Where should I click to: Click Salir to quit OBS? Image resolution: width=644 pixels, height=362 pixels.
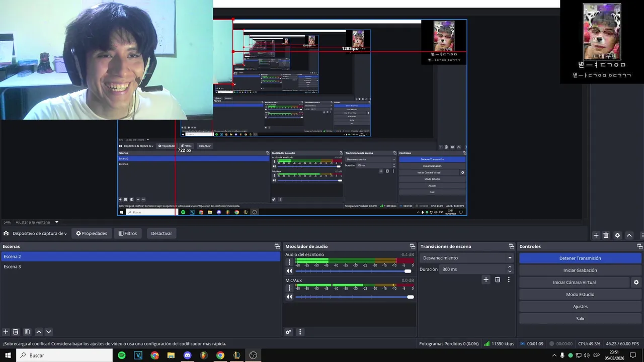580,319
